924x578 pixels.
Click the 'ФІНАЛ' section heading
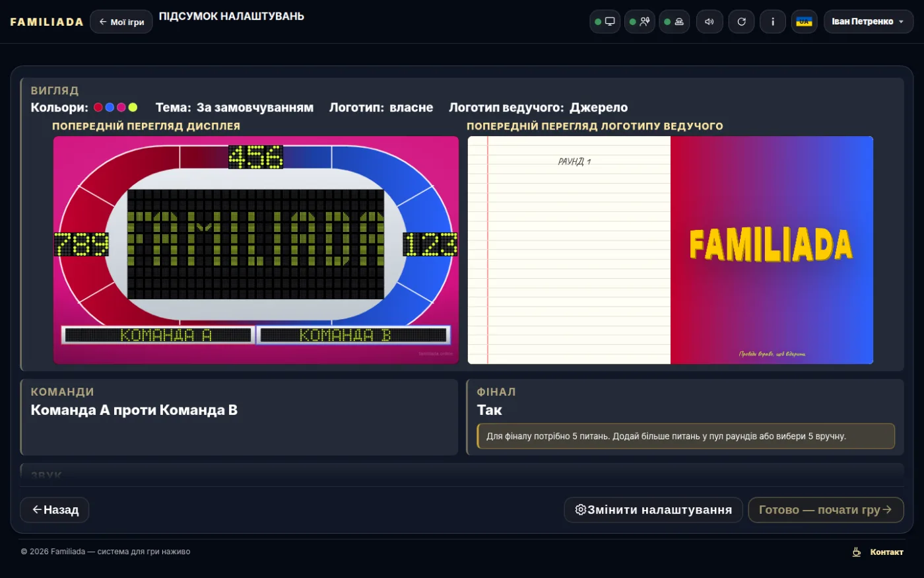coord(496,392)
